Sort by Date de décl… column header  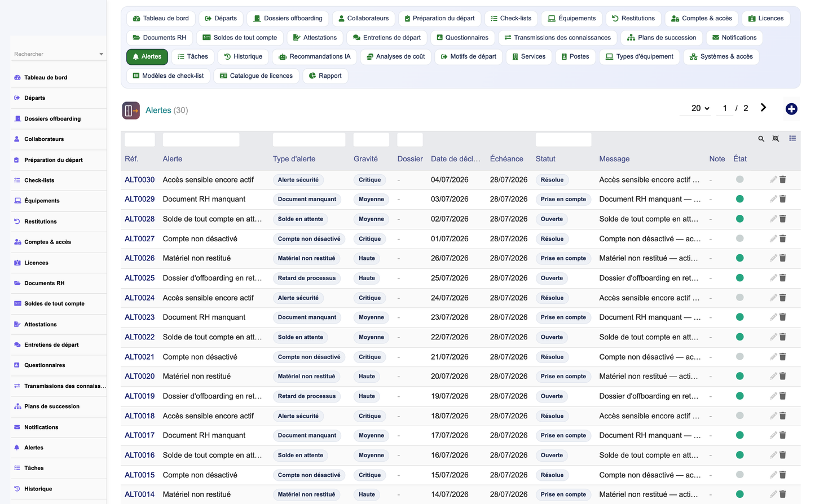point(456,159)
